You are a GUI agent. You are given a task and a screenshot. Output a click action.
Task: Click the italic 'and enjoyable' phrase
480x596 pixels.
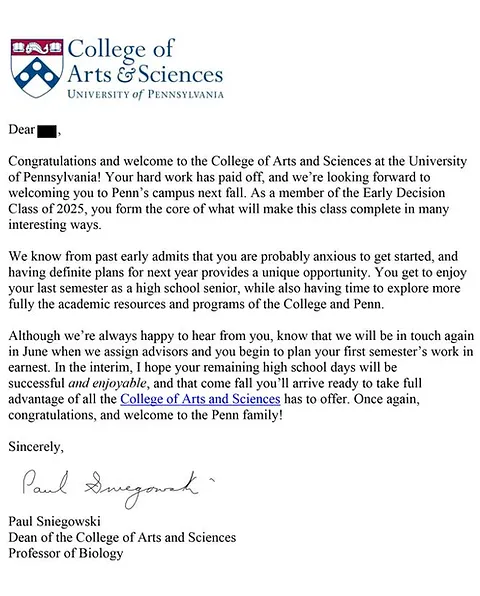pyautogui.click(x=108, y=383)
